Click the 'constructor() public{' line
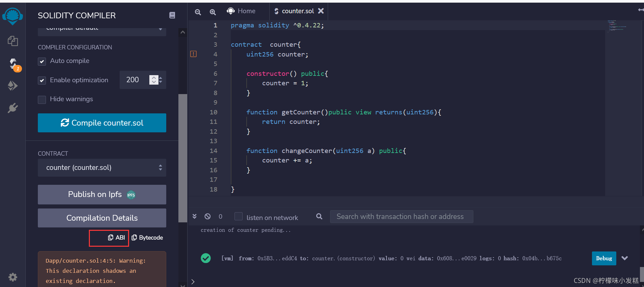Screen dimensions: 644x287 (287, 73)
